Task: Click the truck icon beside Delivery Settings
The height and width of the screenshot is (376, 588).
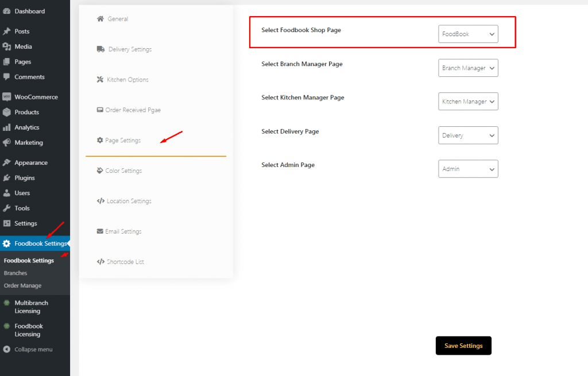Action: (x=101, y=49)
